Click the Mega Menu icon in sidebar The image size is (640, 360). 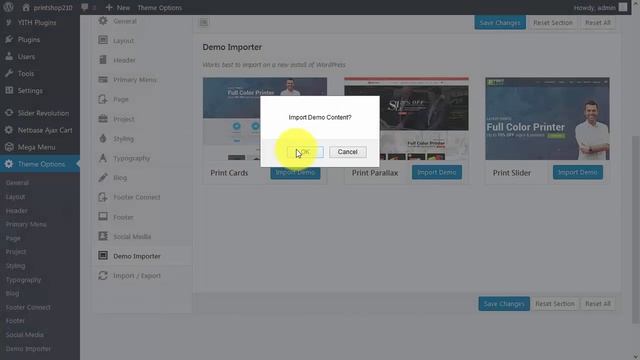9,147
